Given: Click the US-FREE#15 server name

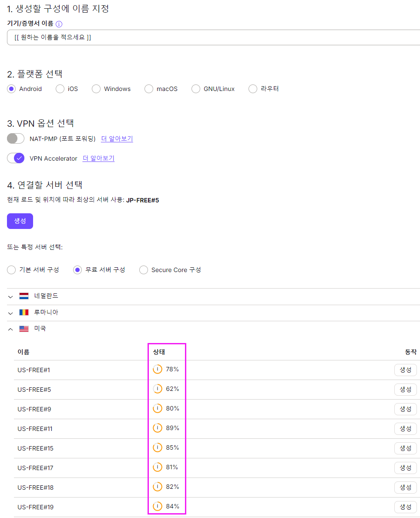Looking at the screenshot, I should (35, 448).
